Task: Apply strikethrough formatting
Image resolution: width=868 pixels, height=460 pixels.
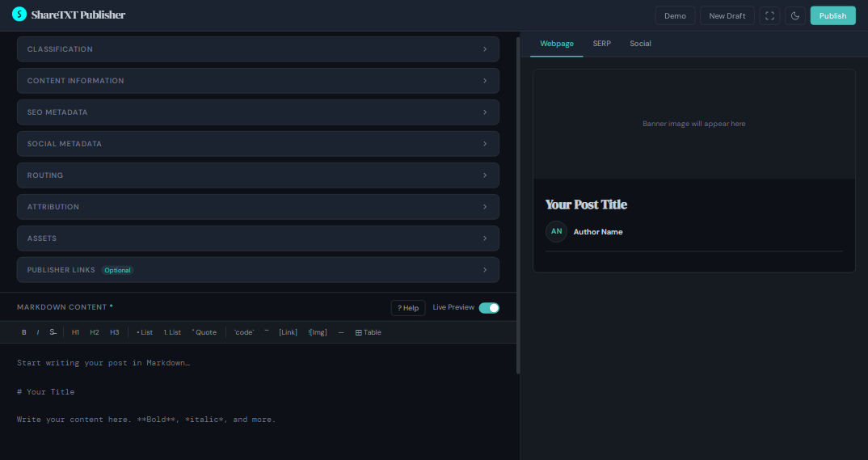Action: 53,332
